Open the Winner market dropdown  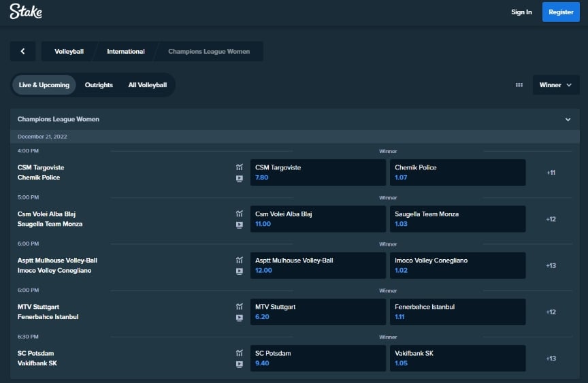coord(555,85)
